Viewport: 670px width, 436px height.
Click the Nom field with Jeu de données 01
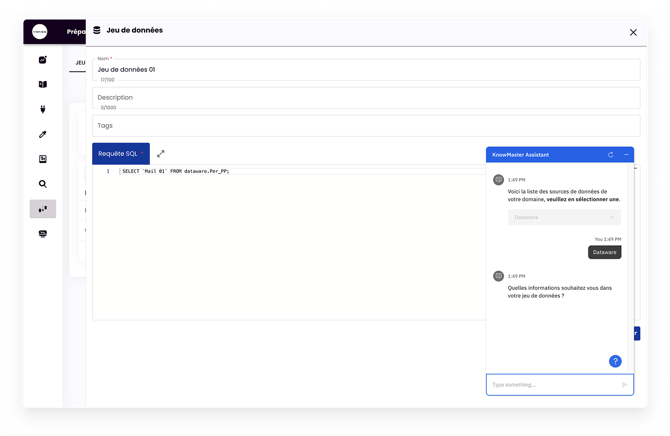[366, 70]
